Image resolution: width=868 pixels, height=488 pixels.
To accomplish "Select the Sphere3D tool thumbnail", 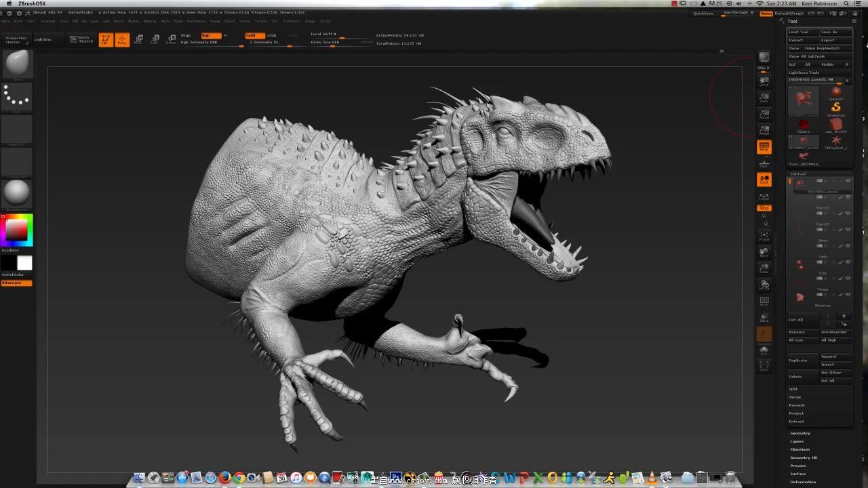I will (836, 94).
